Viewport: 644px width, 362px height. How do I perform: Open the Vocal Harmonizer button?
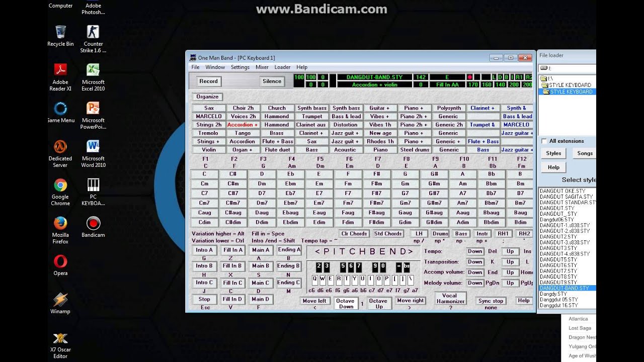[x=451, y=298]
